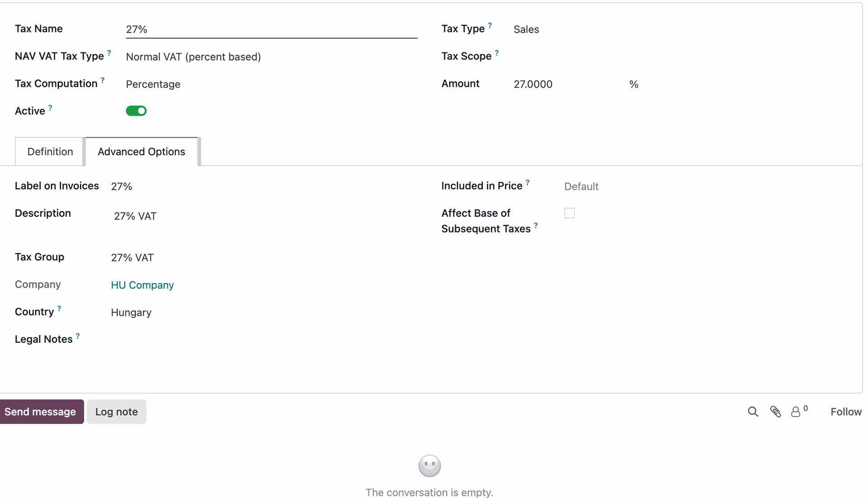Check Affect Base of Subsequent Taxes box

click(x=570, y=213)
